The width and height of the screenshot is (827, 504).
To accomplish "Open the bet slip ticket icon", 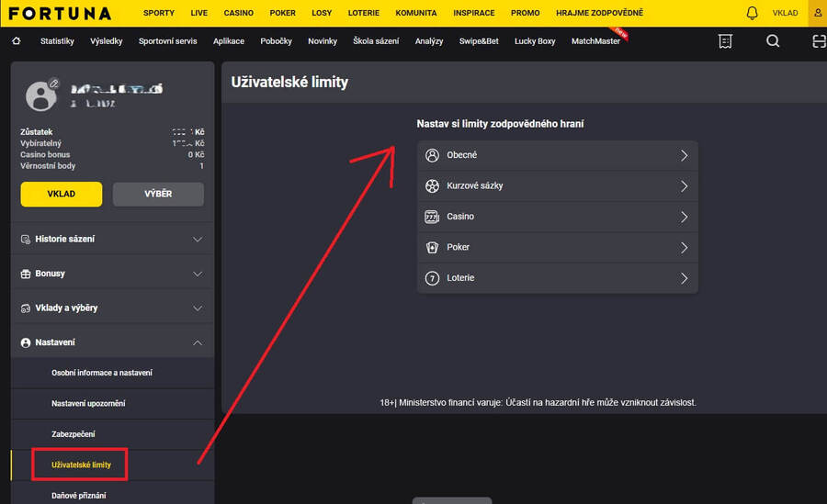I will pos(725,41).
